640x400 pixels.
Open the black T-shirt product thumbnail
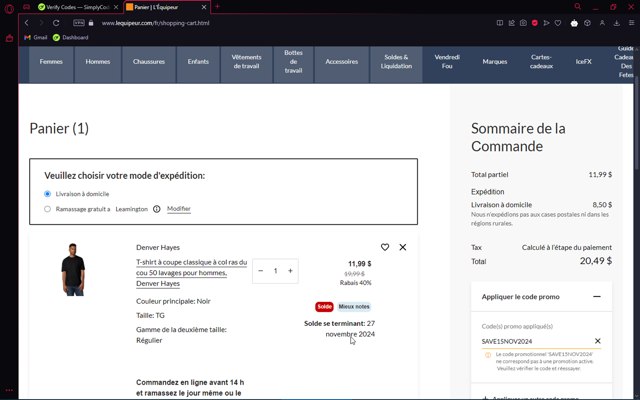(73, 269)
